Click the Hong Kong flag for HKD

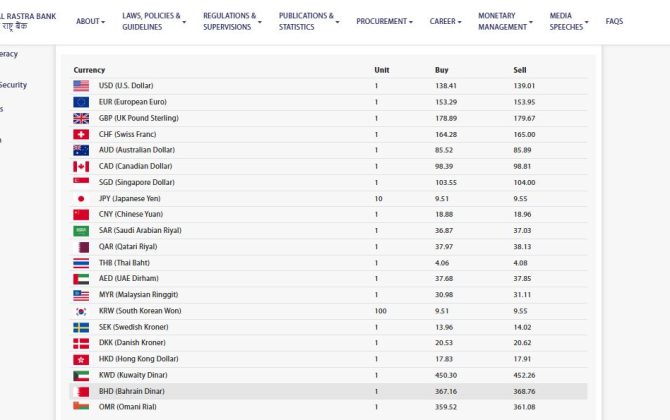point(81,359)
